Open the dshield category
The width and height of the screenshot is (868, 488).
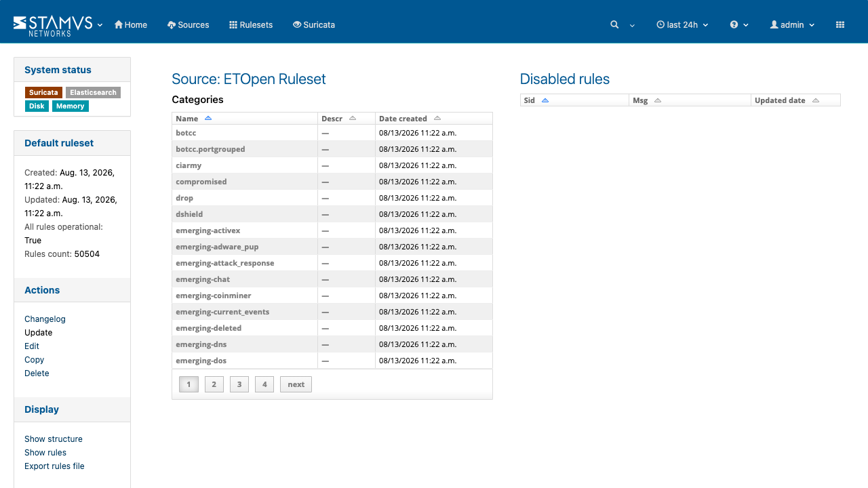coord(189,214)
